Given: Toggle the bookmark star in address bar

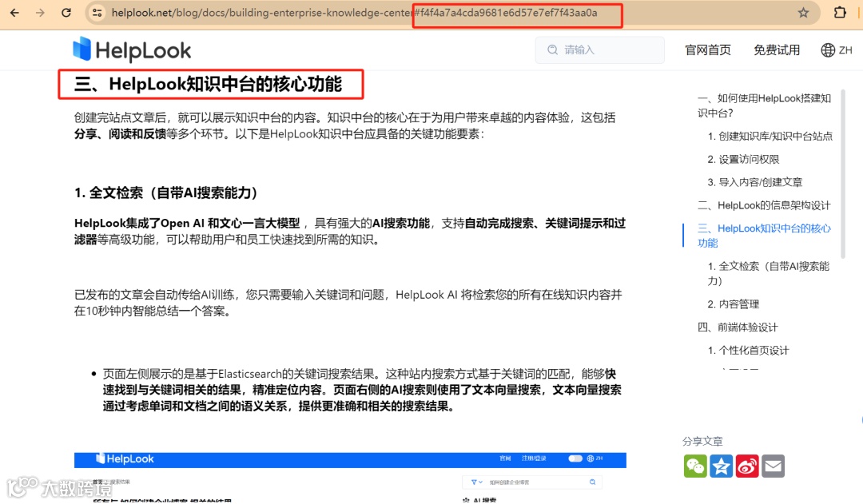Looking at the screenshot, I should pyautogui.click(x=803, y=13).
